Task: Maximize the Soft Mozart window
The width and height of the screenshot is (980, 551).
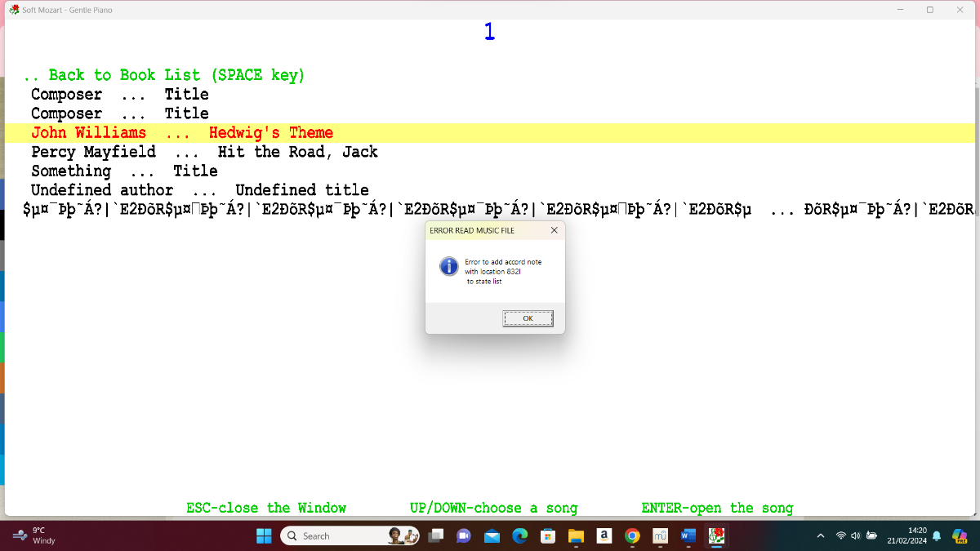Action: [929, 10]
